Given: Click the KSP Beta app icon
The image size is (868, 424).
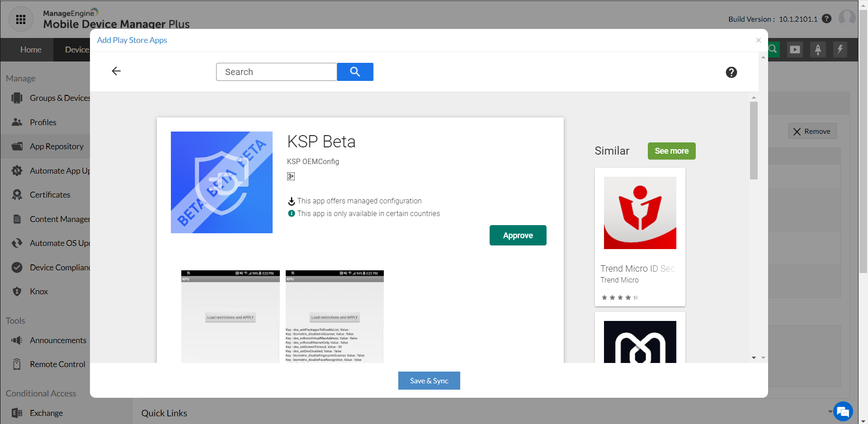Looking at the screenshot, I should pyautogui.click(x=222, y=182).
